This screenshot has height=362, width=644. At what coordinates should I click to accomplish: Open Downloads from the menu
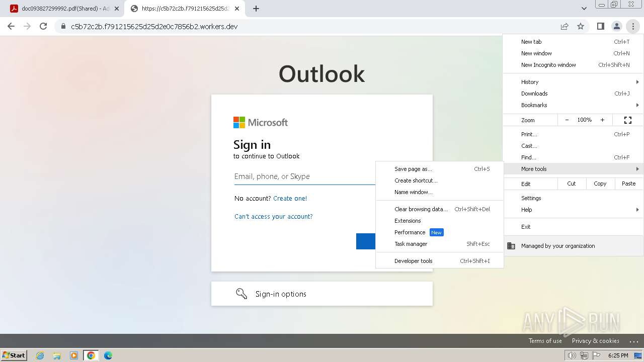(574, 94)
